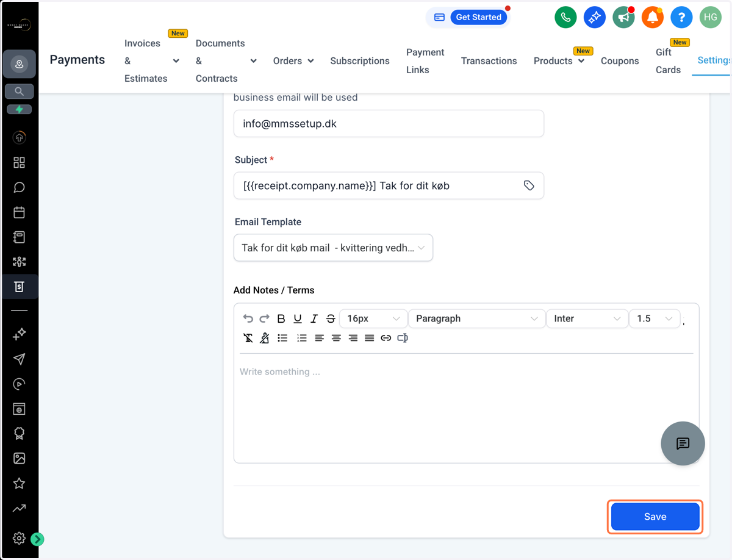Open the automation play icon in sidebar

point(19,384)
